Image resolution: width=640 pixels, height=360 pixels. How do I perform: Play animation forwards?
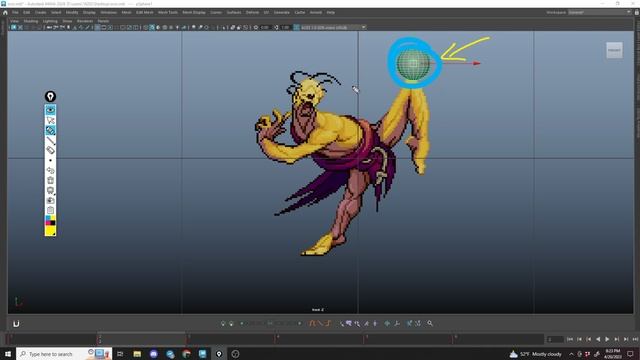click(607, 339)
